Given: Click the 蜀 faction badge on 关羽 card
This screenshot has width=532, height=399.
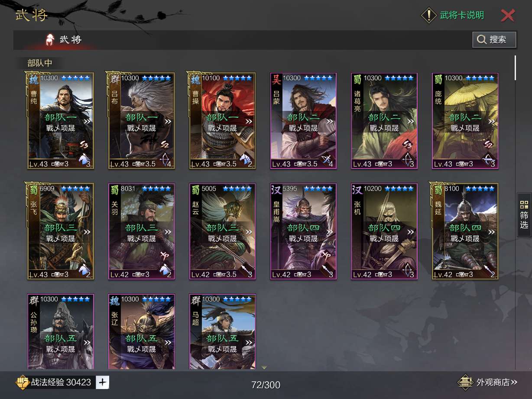Looking at the screenshot, I should (115, 190).
